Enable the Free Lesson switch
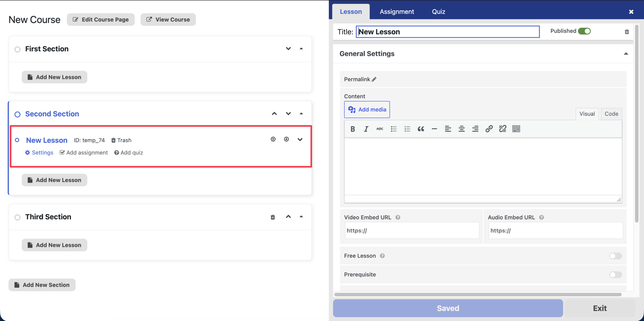The image size is (644, 321). (616, 256)
